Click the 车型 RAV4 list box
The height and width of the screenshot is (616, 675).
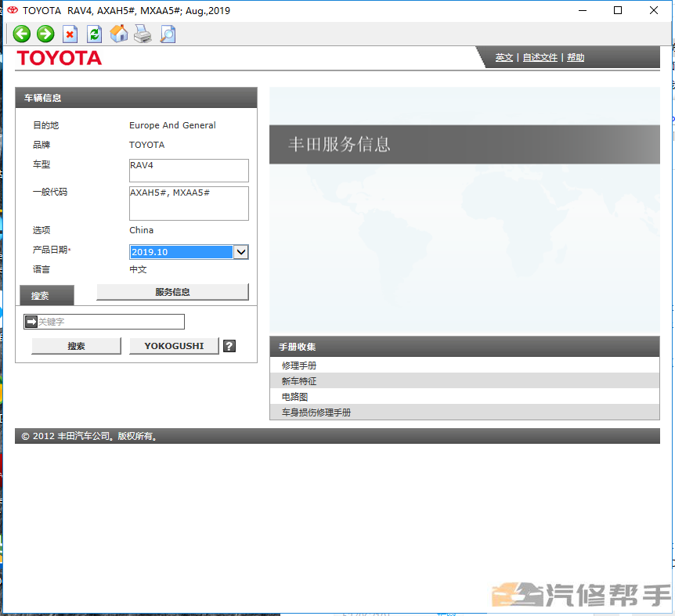click(x=189, y=171)
